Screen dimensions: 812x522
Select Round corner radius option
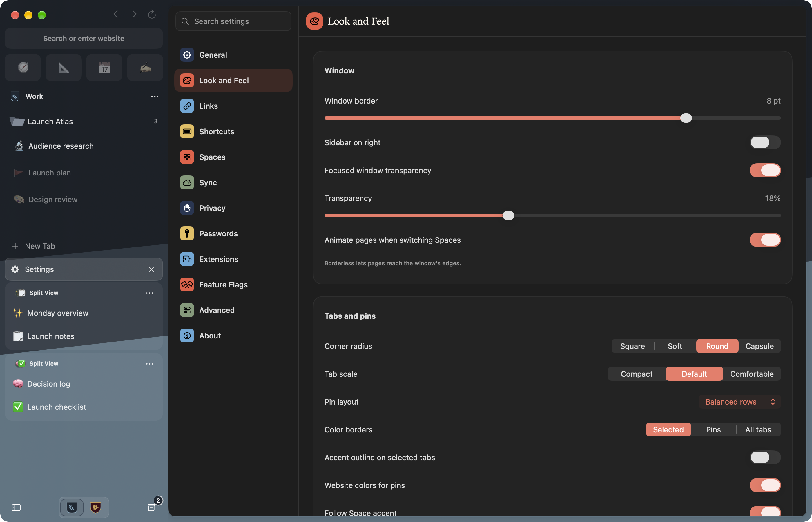point(717,346)
